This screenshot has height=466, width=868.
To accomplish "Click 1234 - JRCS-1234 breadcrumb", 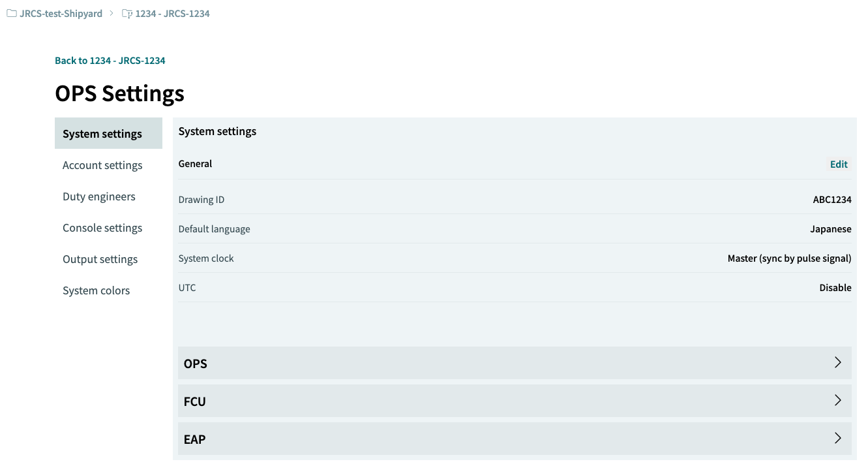I will pos(173,13).
